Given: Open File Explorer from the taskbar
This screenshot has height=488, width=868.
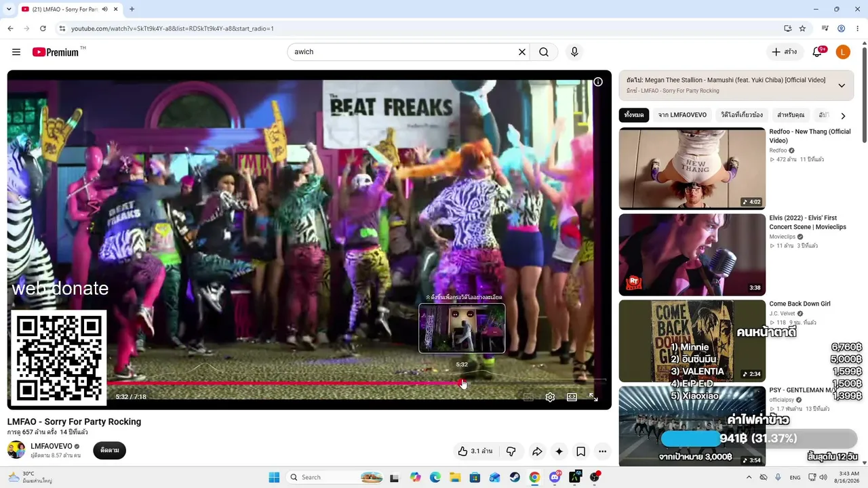Looking at the screenshot, I should click(x=455, y=477).
